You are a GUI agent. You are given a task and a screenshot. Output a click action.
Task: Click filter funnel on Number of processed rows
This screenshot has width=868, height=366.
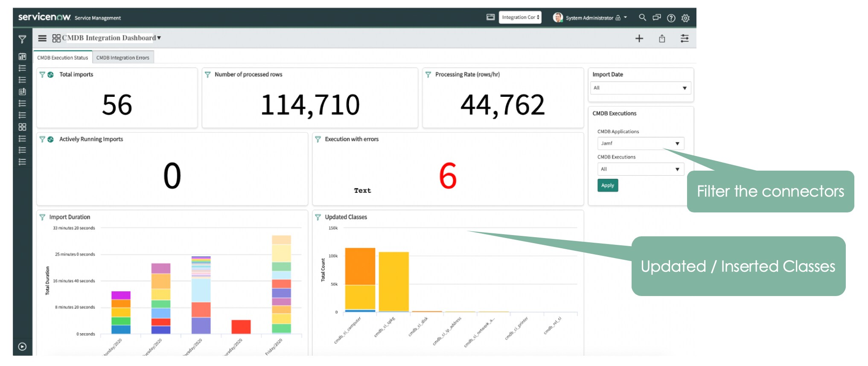coord(207,75)
